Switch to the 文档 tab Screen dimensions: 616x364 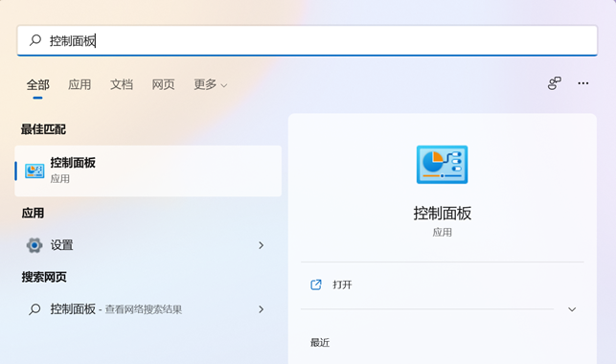[122, 84]
